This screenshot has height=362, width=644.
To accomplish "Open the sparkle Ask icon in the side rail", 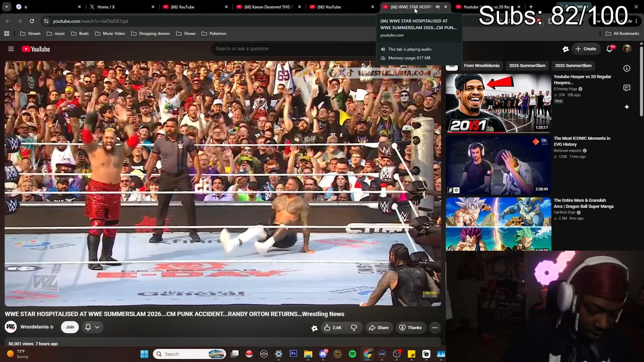I will (627, 107).
